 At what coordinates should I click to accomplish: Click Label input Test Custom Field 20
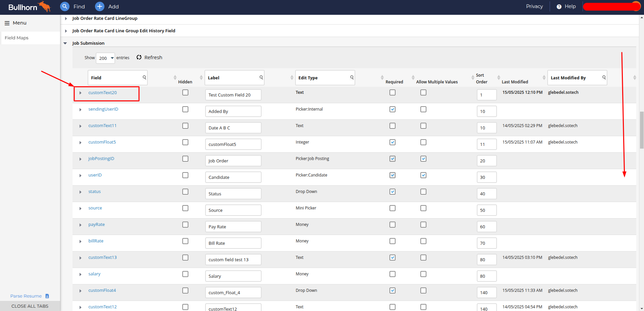click(x=233, y=95)
